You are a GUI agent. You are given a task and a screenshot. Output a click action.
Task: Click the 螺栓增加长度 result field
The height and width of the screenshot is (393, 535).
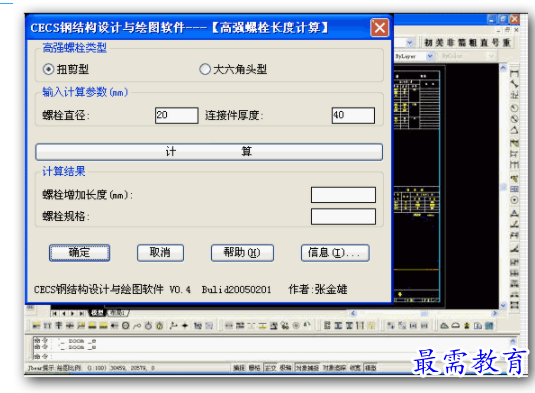[343, 195]
